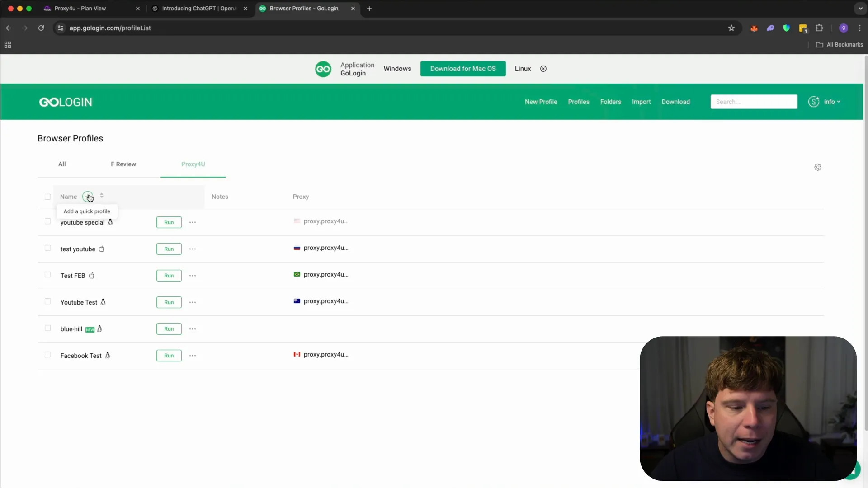
Task: Click the Windows download link
Action: pos(397,69)
